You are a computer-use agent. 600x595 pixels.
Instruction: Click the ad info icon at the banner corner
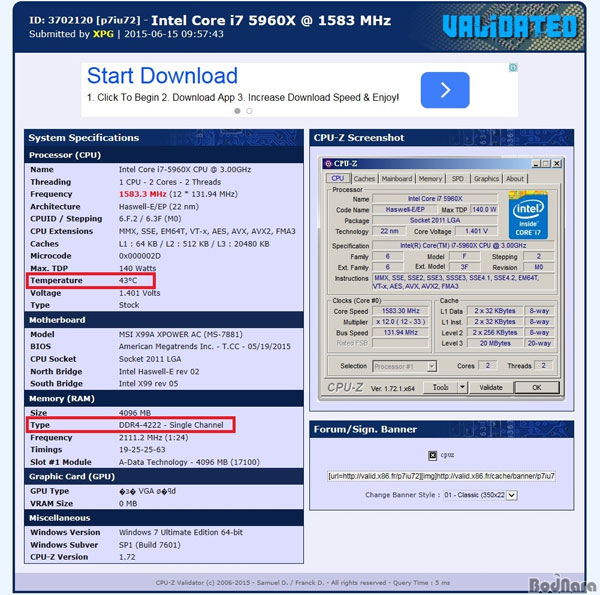(513, 68)
